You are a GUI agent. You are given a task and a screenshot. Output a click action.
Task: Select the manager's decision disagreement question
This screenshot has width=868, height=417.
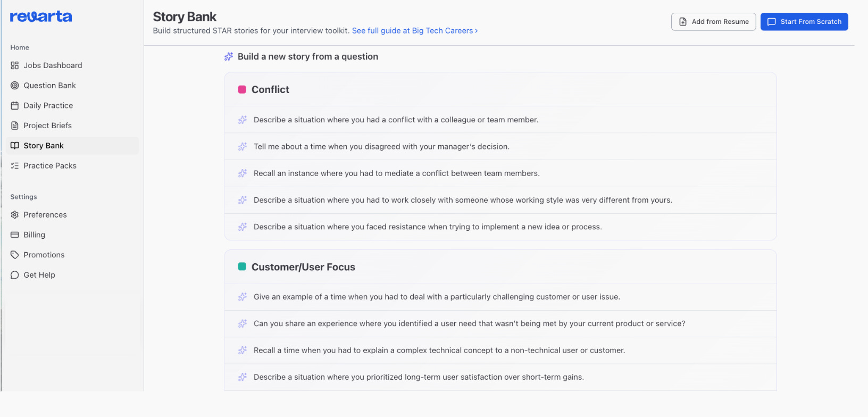pyautogui.click(x=381, y=147)
